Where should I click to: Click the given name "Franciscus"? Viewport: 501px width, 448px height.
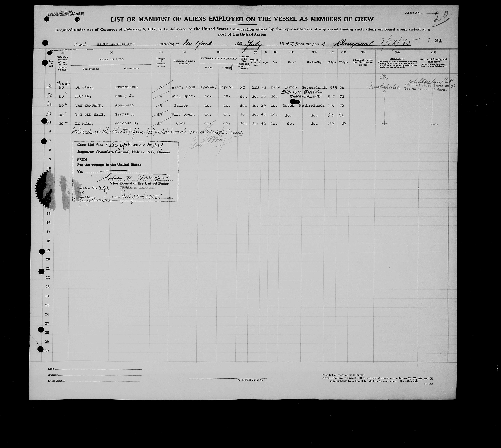[x=127, y=87]
